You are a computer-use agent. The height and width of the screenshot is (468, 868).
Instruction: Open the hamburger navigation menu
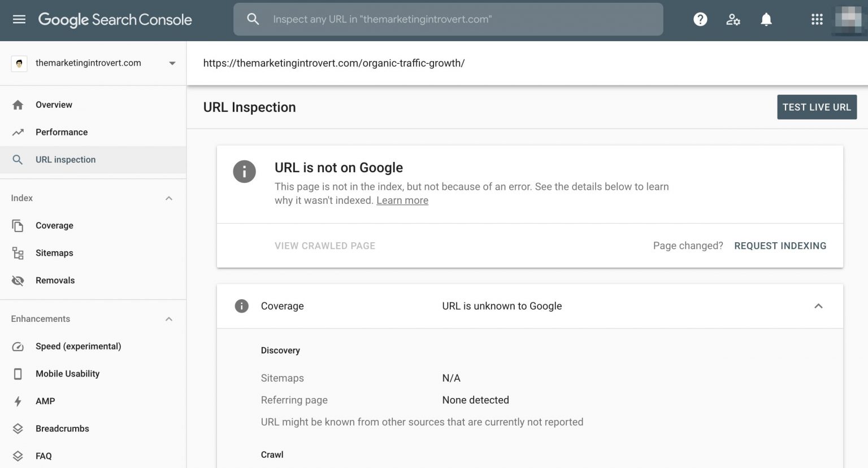tap(19, 19)
